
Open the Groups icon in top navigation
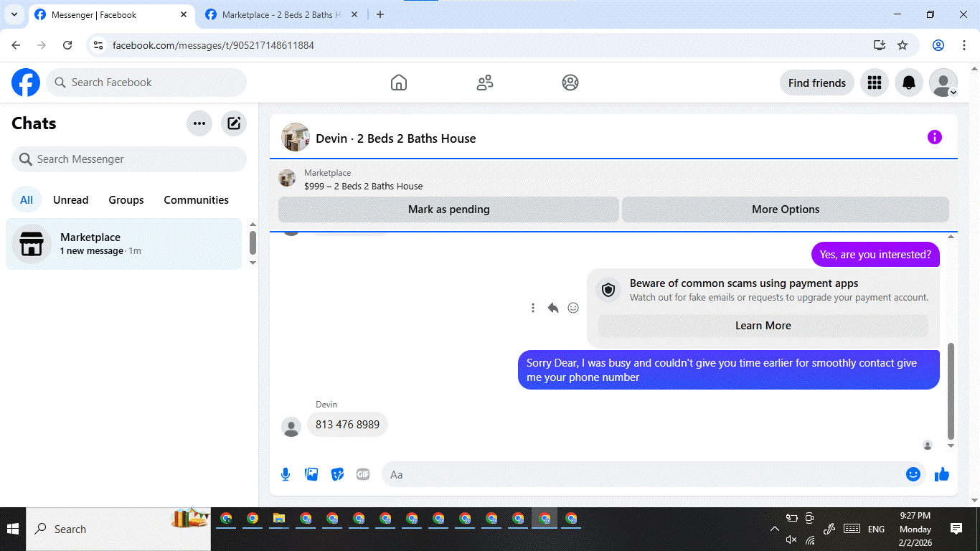(x=570, y=83)
